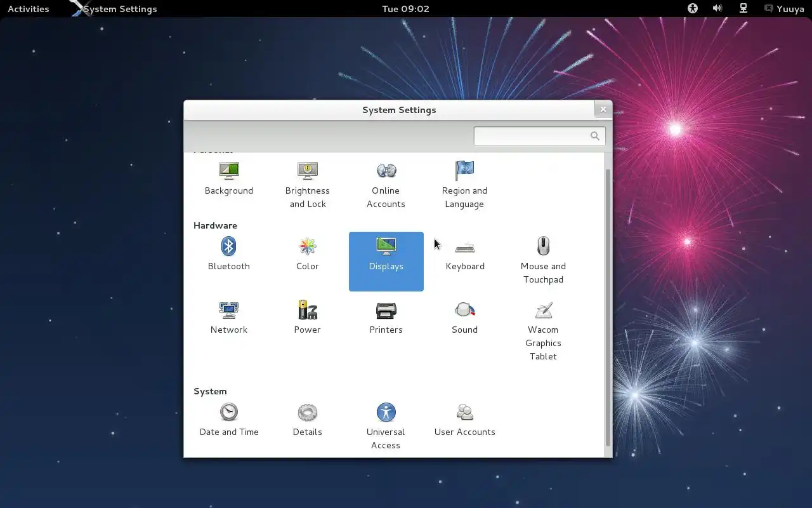
Task: Open the Details panel
Action: 308,420
